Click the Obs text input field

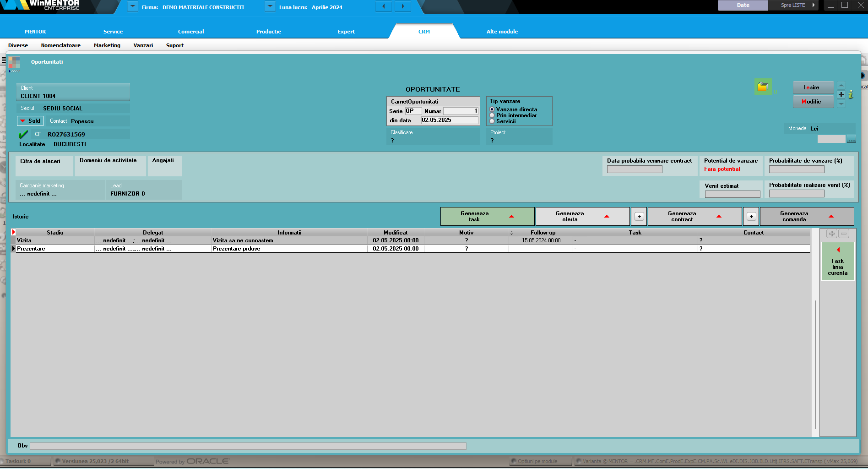point(248,446)
